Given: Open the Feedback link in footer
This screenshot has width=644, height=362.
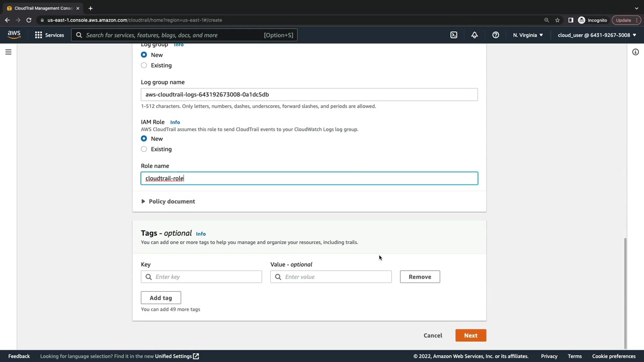Looking at the screenshot, I should pyautogui.click(x=19, y=356).
